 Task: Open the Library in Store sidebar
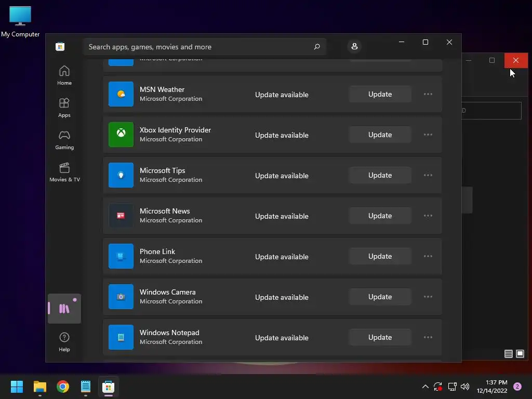(64, 309)
